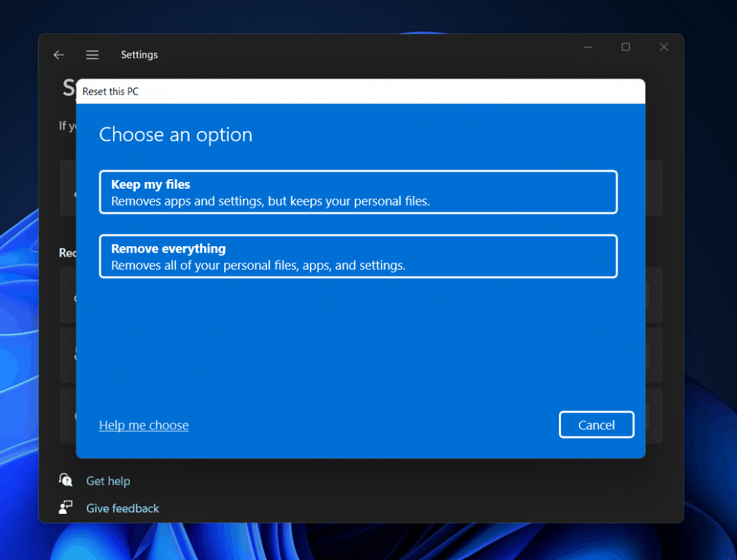Click the Choose an option heading
737x560 pixels.
point(176,134)
